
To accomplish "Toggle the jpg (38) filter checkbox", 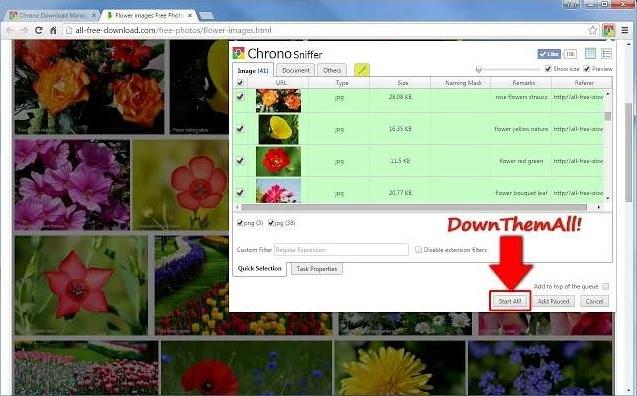I will point(271,223).
